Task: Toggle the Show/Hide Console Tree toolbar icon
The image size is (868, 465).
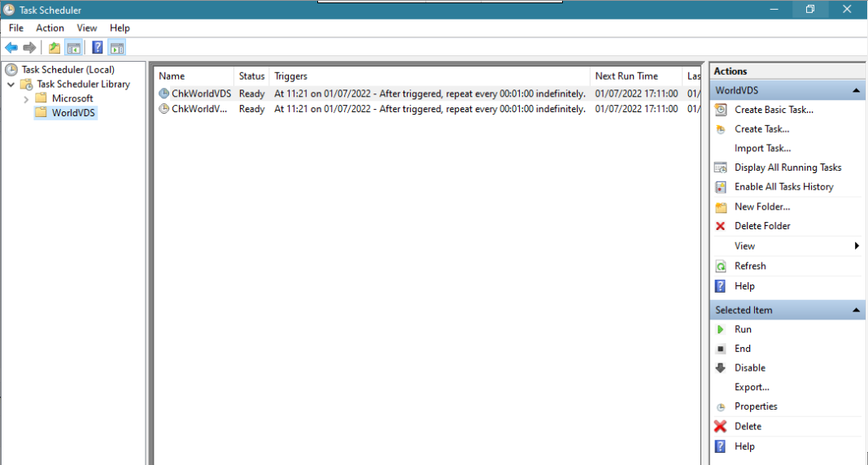Action: (x=74, y=48)
